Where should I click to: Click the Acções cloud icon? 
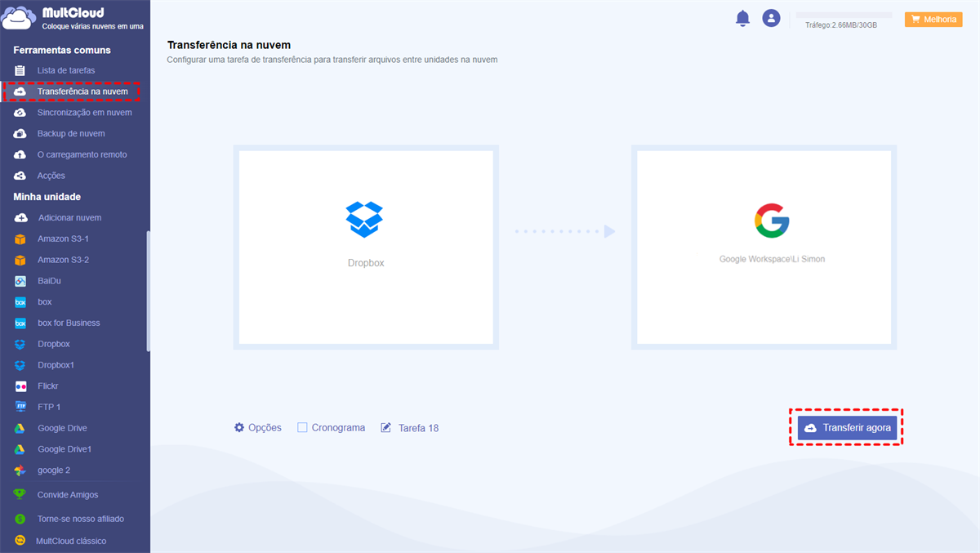[x=20, y=176]
